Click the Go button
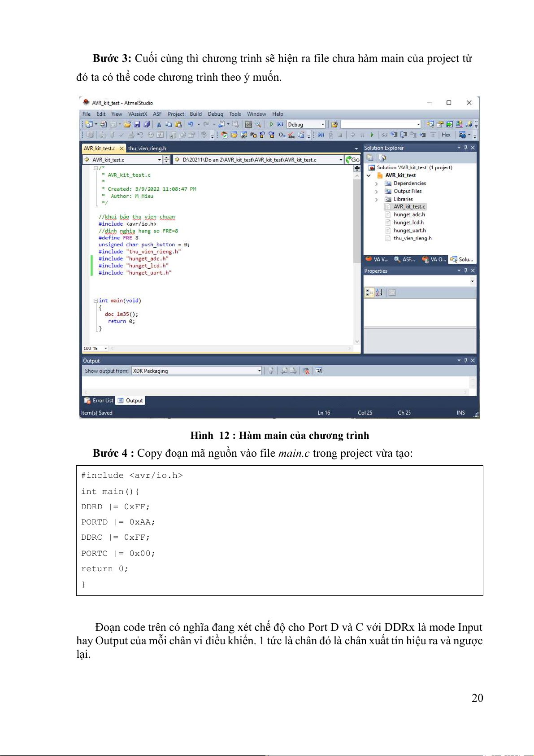 (x=353, y=160)
